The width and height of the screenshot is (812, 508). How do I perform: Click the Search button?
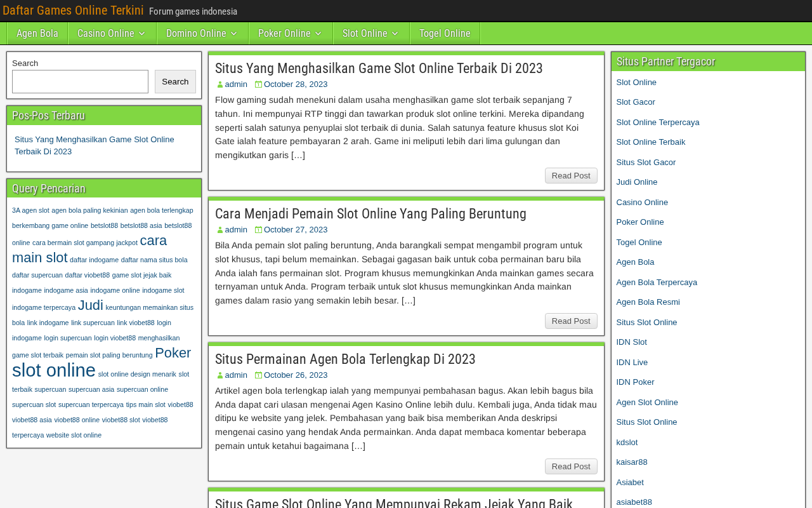pyautogui.click(x=175, y=81)
